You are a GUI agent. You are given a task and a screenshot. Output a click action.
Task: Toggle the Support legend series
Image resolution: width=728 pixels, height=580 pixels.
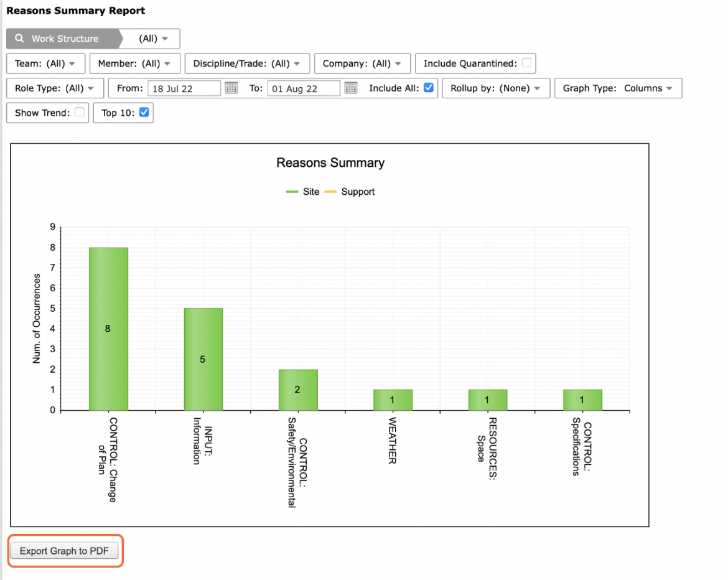click(350, 192)
